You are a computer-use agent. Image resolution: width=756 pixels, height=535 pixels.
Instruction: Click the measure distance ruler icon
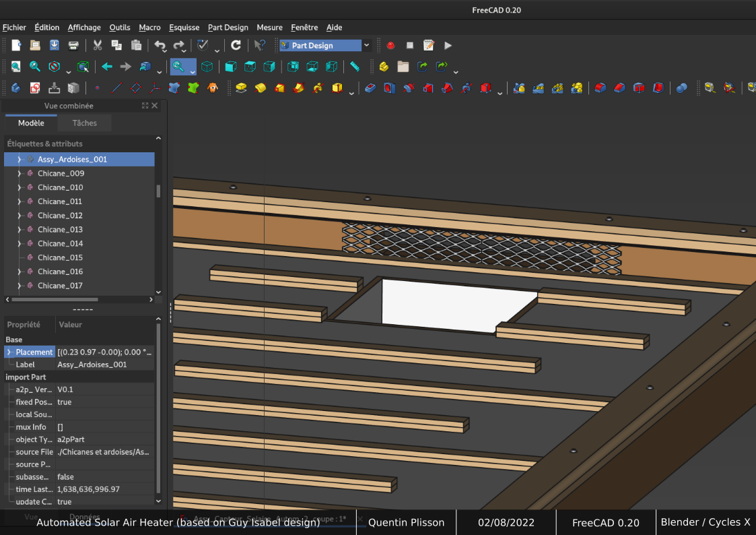click(355, 67)
